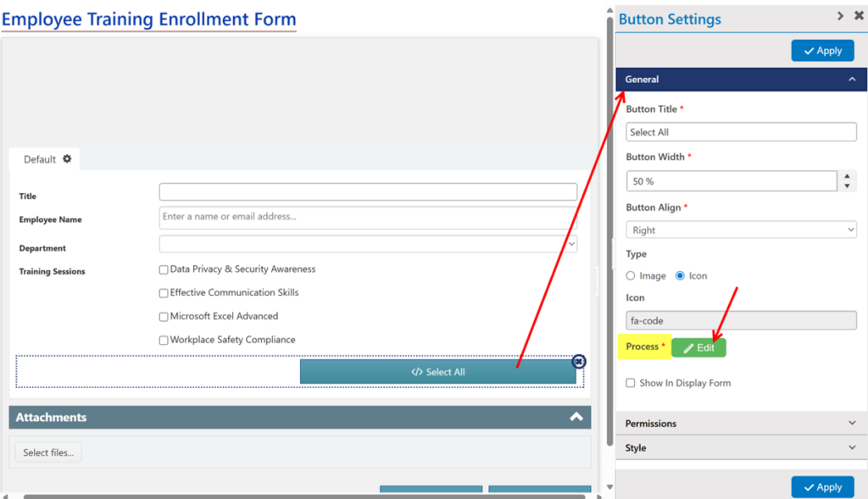Expand the Style section
The width and height of the screenshot is (868, 499).
point(741,448)
